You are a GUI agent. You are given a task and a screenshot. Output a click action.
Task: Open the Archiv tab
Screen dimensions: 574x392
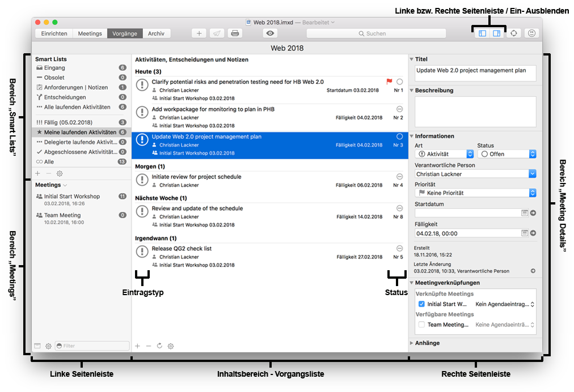tap(157, 33)
